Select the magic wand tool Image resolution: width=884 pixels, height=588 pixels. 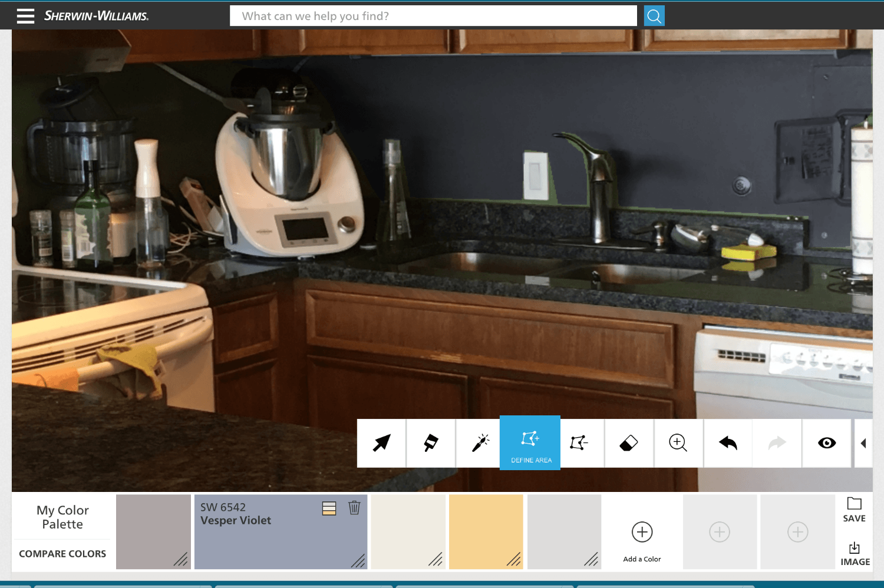pos(480,443)
